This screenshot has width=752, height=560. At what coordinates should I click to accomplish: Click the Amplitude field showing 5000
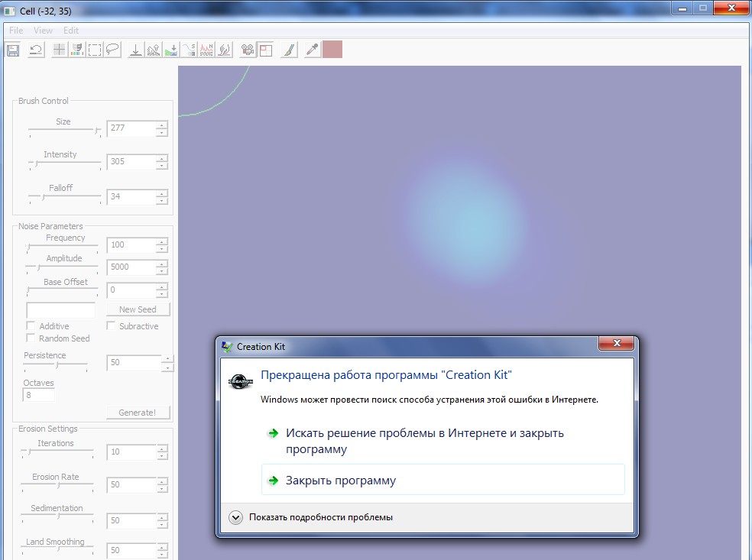131,267
